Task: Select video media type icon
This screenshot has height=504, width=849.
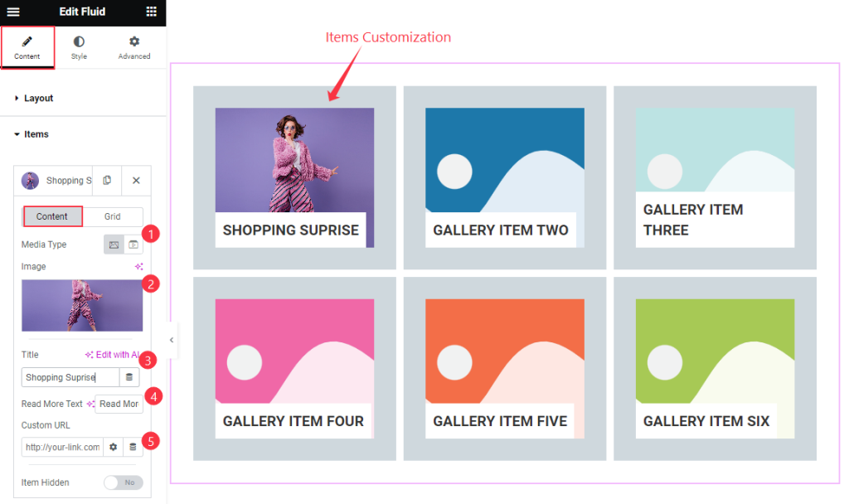Action: (x=133, y=245)
